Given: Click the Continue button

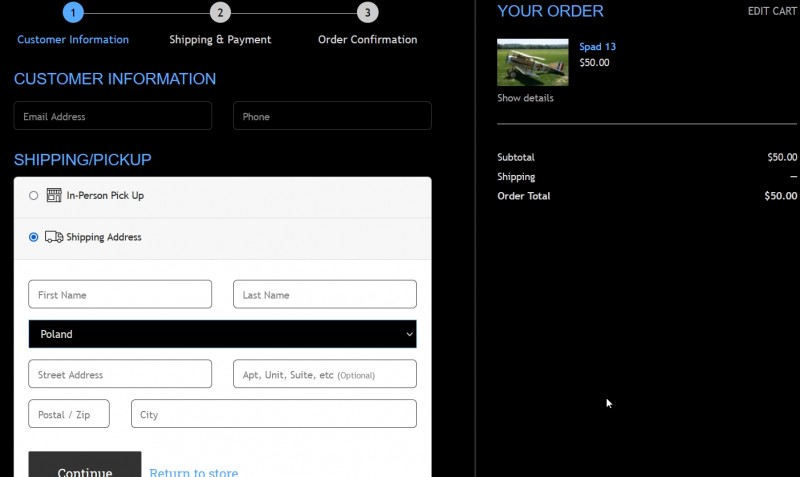Looking at the screenshot, I should [x=85, y=465].
